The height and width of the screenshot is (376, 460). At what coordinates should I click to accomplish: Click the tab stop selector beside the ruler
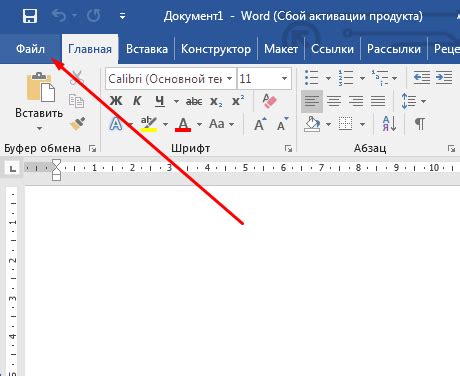[13, 169]
